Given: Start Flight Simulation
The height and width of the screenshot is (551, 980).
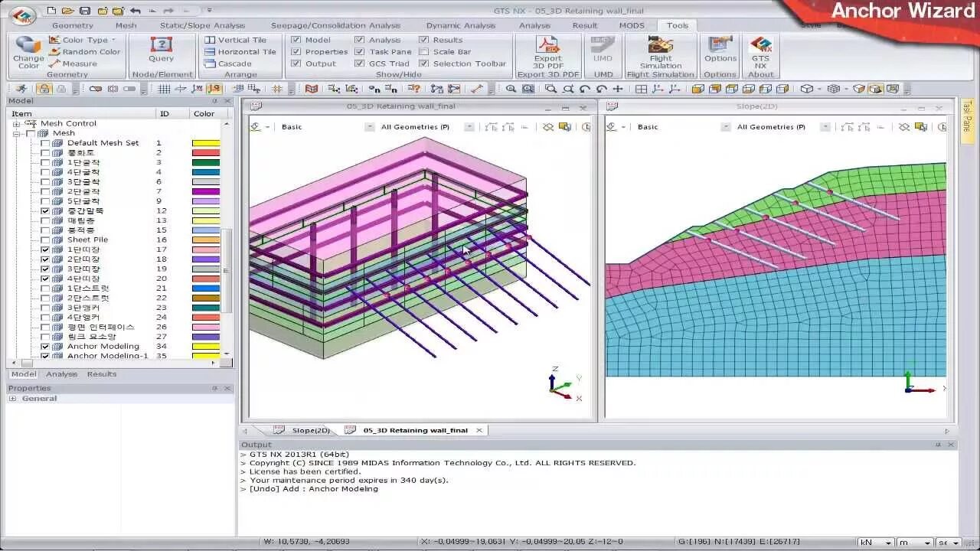Looking at the screenshot, I should pos(661,52).
